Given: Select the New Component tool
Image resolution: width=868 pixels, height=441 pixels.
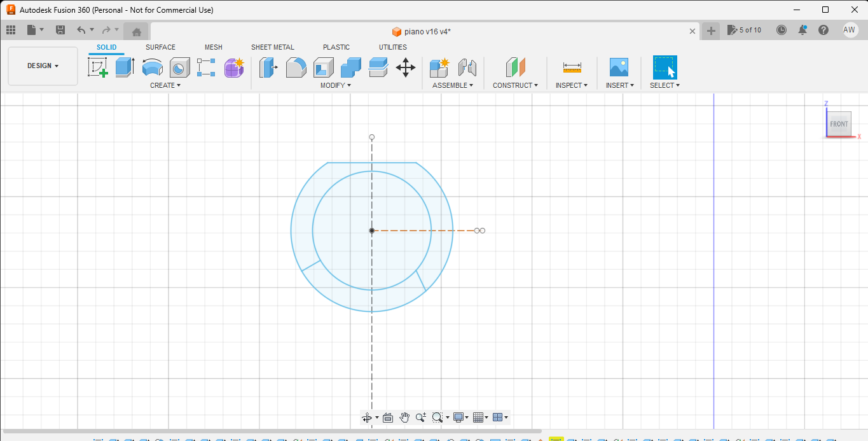Looking at the screenshot, I should pos(439,67).
